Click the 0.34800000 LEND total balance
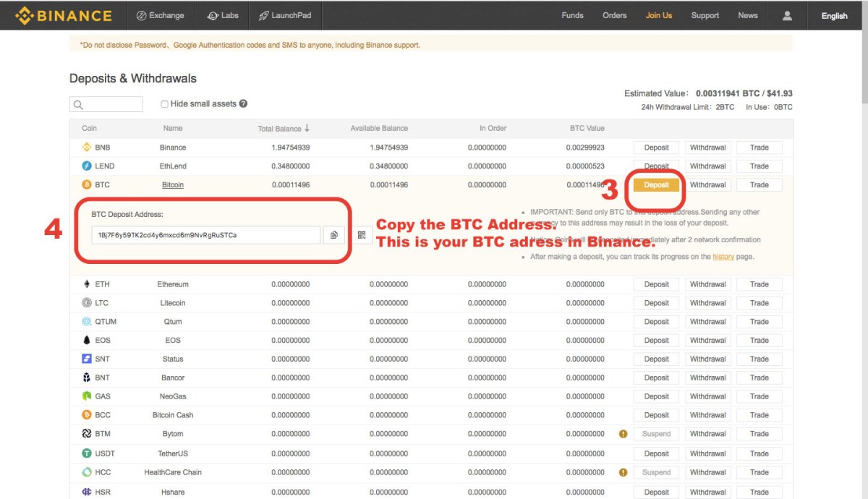 (x=291, y=166)
